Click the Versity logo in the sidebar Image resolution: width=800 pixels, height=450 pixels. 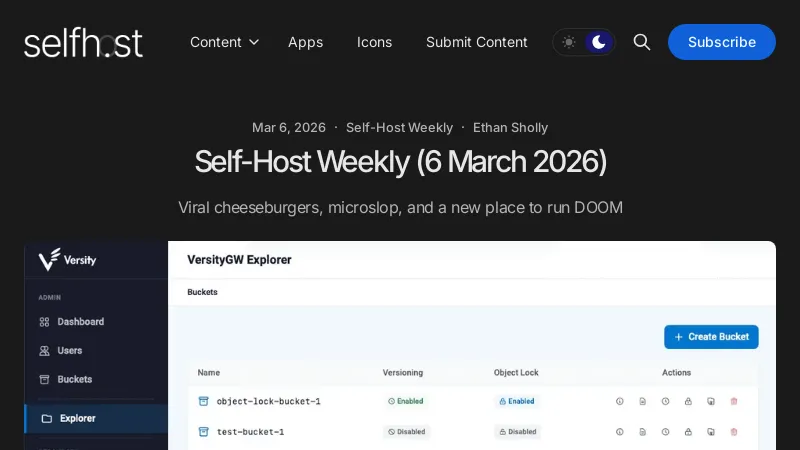[68, 260]
